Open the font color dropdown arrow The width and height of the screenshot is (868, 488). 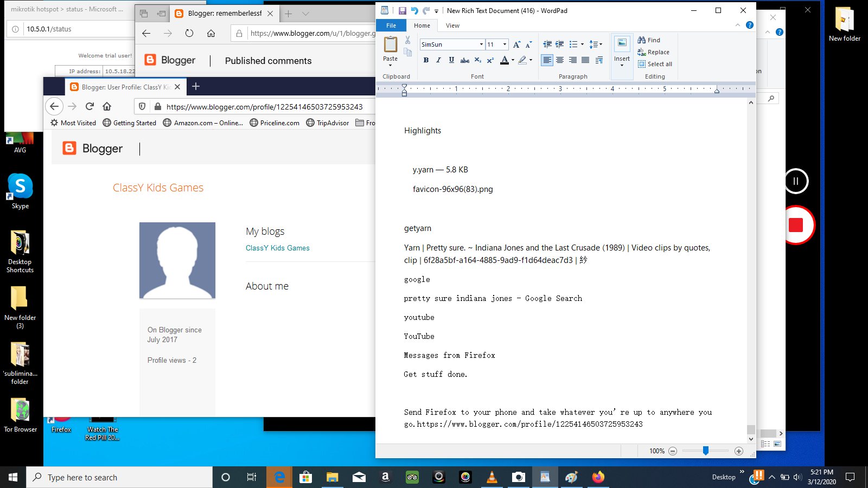coord(513,60)
